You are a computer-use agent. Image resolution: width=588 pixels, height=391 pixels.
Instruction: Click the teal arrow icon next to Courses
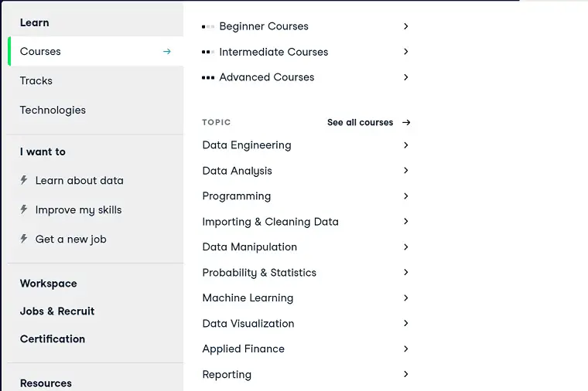(x=167, y=51)
